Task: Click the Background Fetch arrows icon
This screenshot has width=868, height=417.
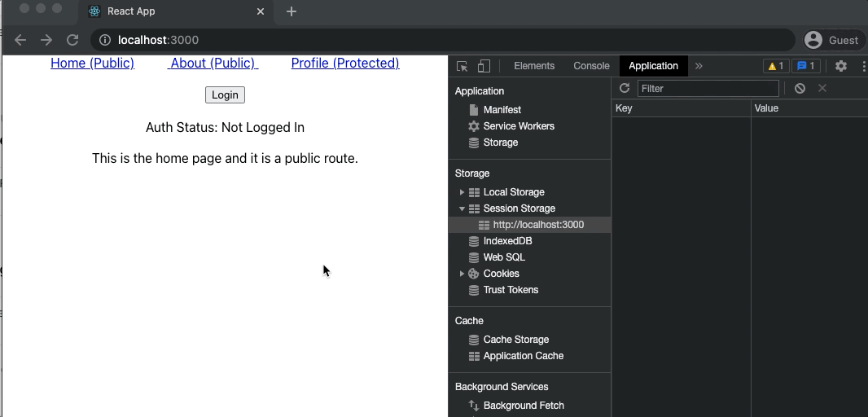Action: pos(474,406)
